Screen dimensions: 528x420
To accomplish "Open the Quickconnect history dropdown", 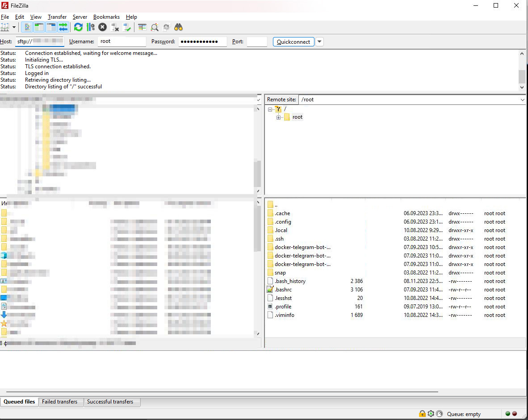I will [319, 42].
